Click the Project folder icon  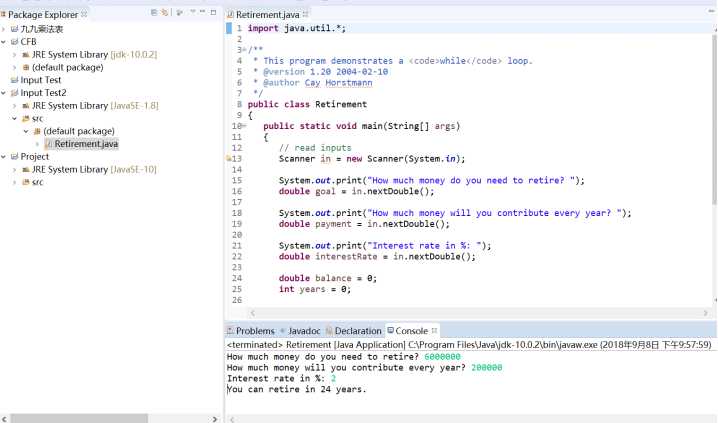pos(14,157)
